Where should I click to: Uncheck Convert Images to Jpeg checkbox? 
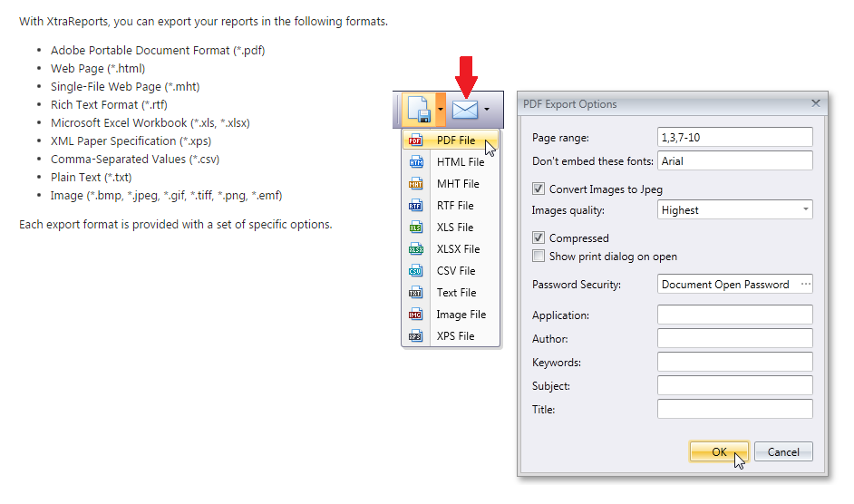coord(539,189)
